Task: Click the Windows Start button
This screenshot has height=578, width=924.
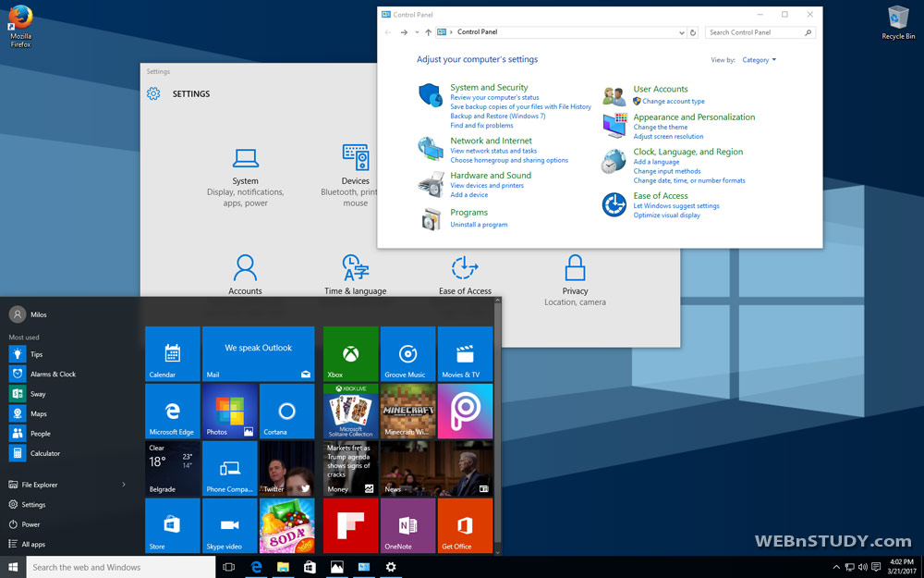Action: (13, 568)
